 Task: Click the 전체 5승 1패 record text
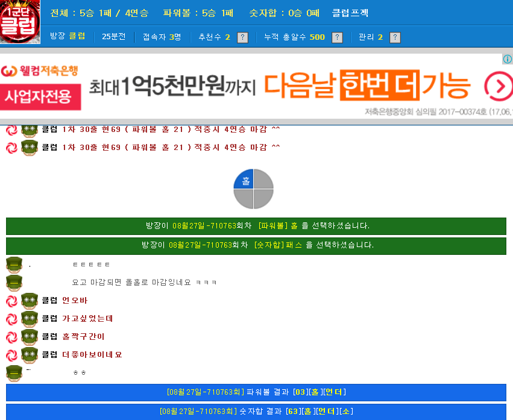tap(99, 13)
